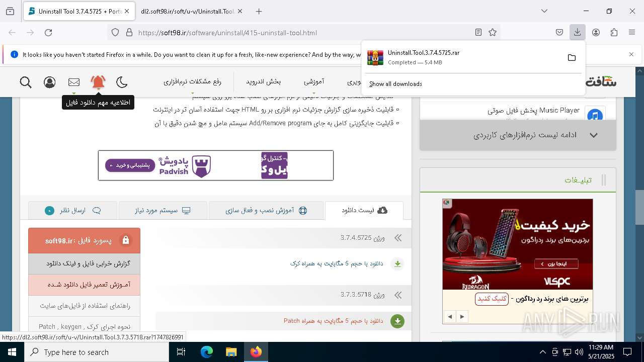644x362 pixels.
Task: Click the Redragon ad image
Action: pyautogui.click(x=518, y=244)
